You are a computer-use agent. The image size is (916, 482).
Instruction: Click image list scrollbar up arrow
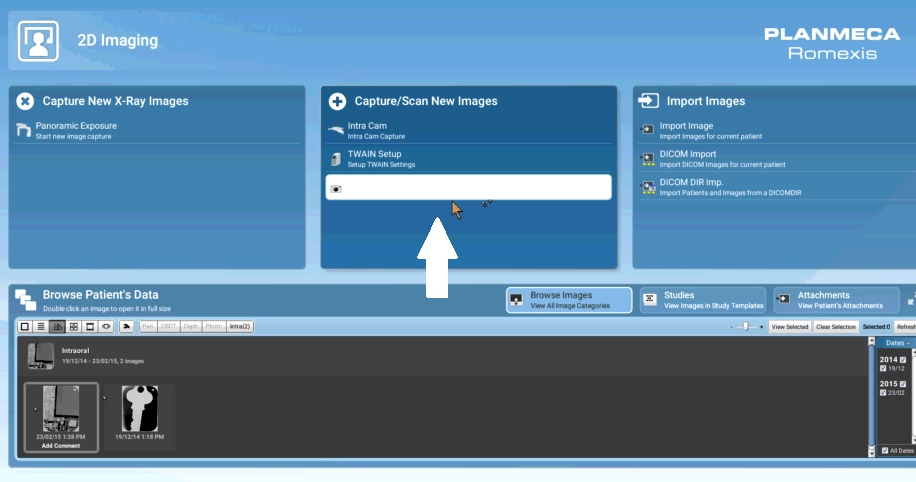point(871,341)
